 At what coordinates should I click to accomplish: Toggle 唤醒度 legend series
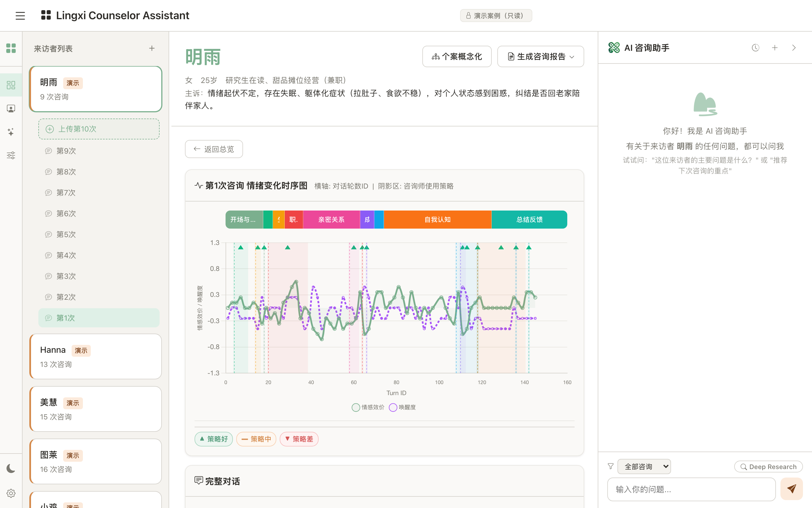pyautogui.click(x=402, y=407)
